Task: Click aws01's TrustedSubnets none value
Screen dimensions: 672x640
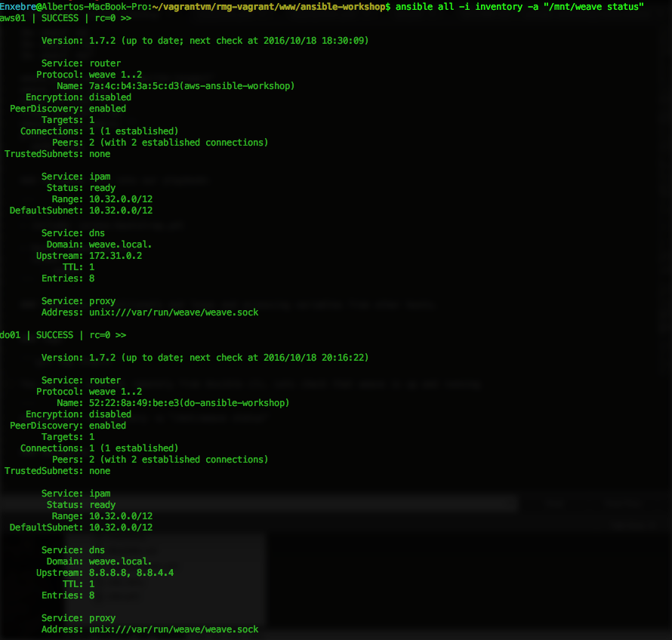Action: click(x=100, y=154)
